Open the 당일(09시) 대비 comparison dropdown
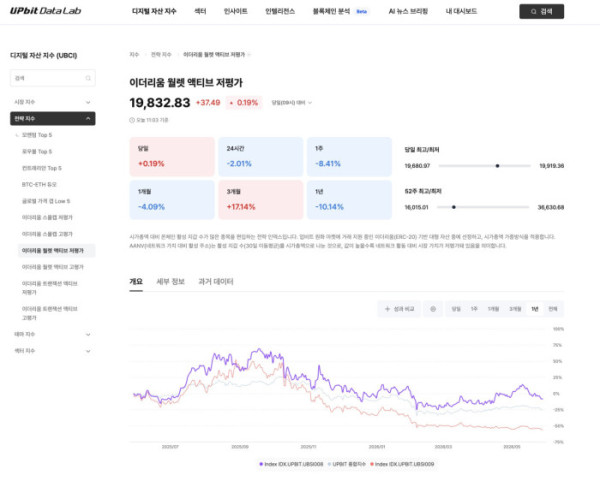600x487 pixels. [292, 103]
